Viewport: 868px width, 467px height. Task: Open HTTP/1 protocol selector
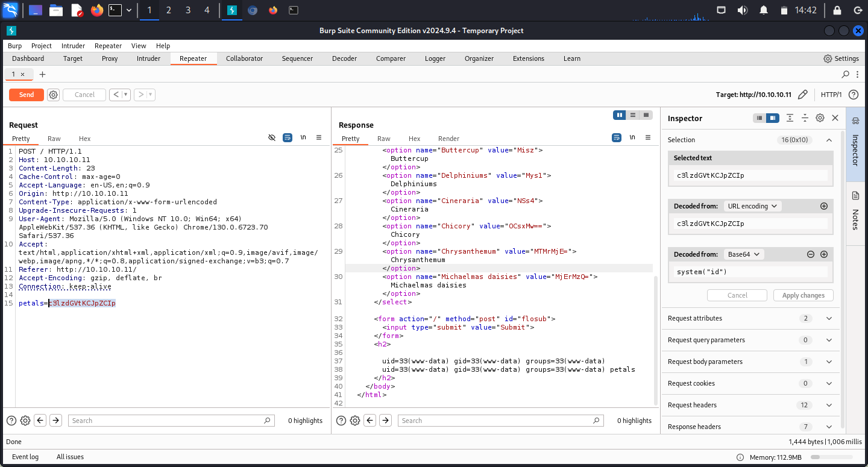coord(831,95)
